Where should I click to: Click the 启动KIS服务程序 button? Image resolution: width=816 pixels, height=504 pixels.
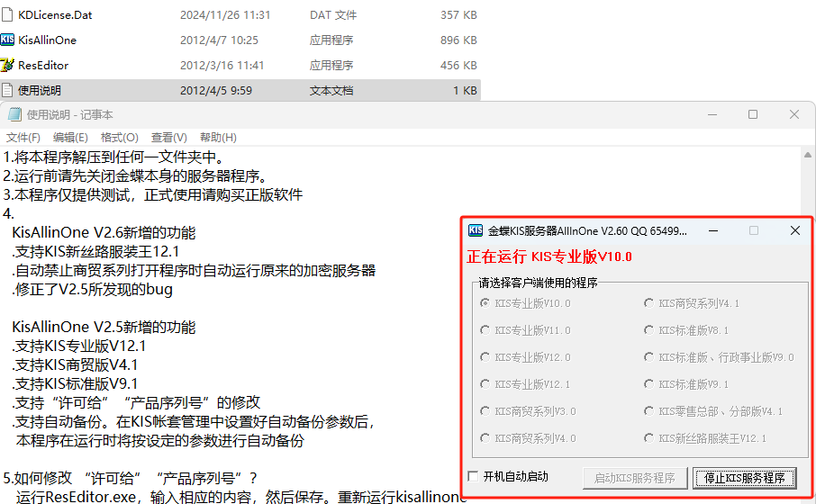click(x=634, y=478)
